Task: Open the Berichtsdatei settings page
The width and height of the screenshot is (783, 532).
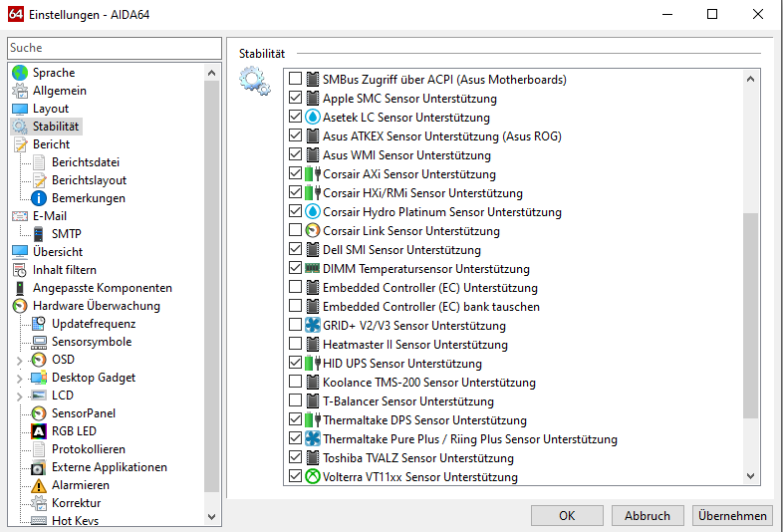Action: 86,162
